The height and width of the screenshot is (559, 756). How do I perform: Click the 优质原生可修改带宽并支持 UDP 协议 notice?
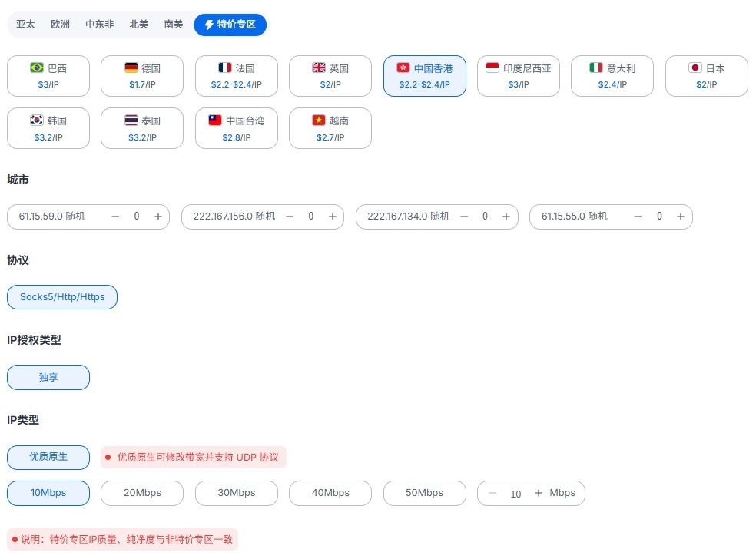tap(194, 458)
